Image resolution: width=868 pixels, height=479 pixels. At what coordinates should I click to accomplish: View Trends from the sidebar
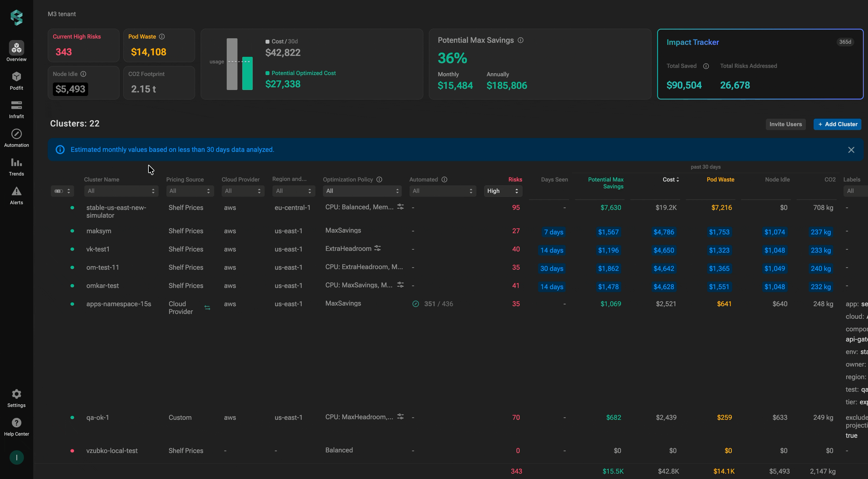pyautogui.click(x=16, y=167)
